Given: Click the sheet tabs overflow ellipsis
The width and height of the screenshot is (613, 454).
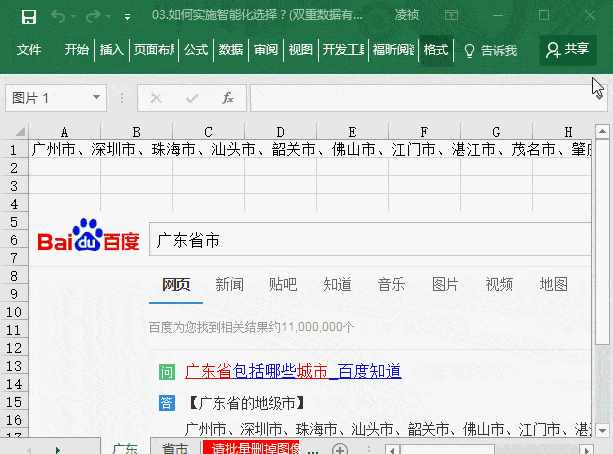Looking at the screenshot, I should click(313, 451).
